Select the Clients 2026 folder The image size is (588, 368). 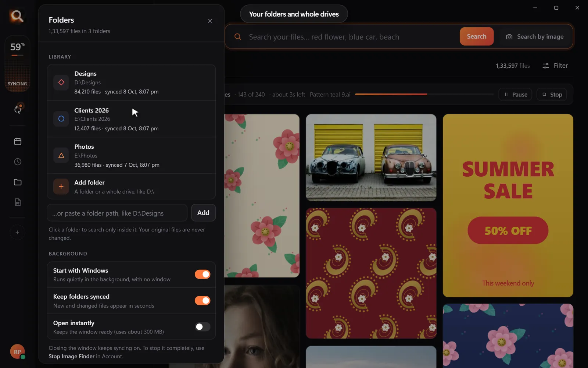point(131,119)
